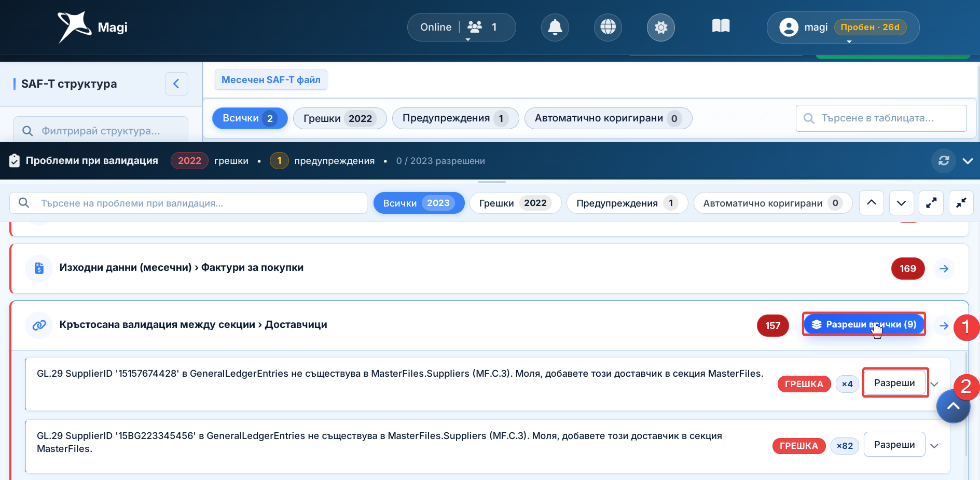The width and height of the screenshot is (980, 480).
Task: Expand all problem groups icon
Action: click(x=931, y=203)
